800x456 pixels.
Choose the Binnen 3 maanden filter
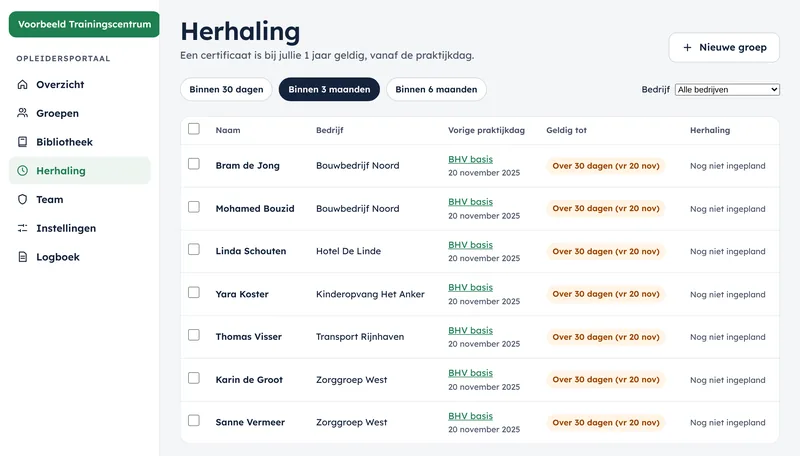329,89
